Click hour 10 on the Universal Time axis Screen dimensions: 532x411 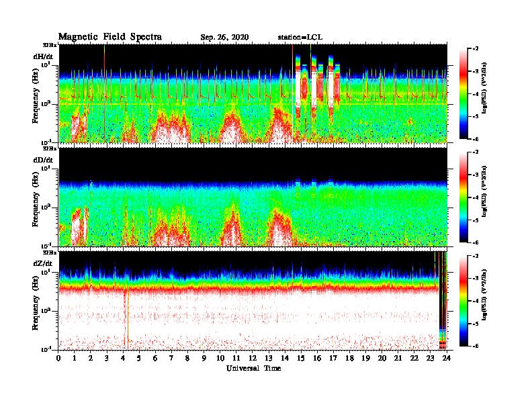click(x=220, y=359)
